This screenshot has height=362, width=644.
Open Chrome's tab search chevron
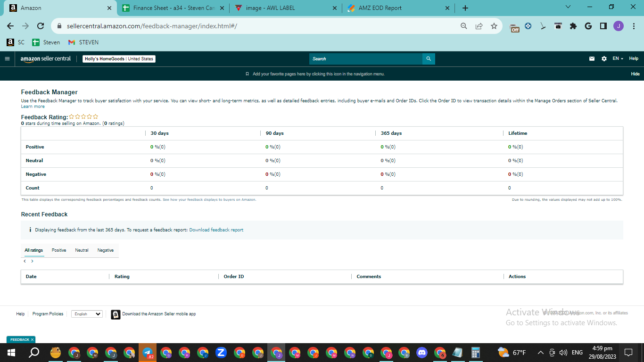coord(568,7)
